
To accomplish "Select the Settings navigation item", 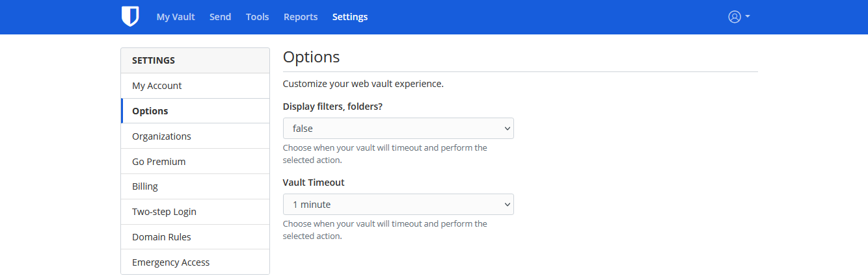I will [350, 17].
